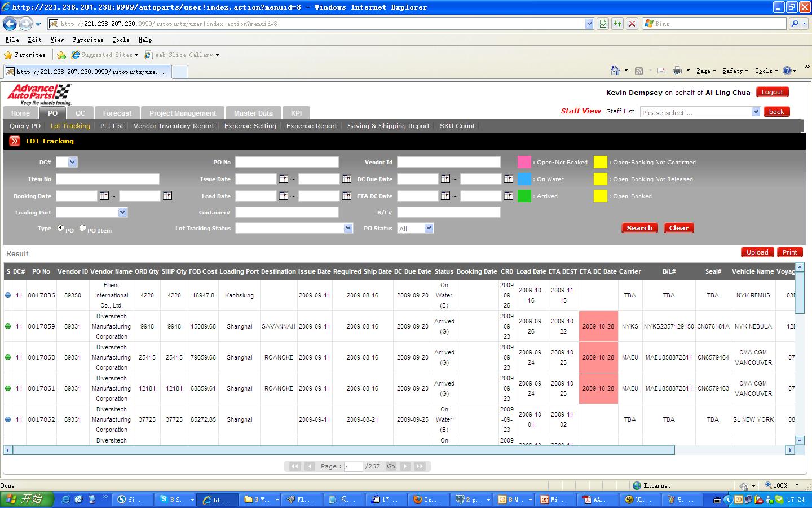Open the Lot Tracking Status dropdown
Screen dimensions: 812x508
[348, 228]
